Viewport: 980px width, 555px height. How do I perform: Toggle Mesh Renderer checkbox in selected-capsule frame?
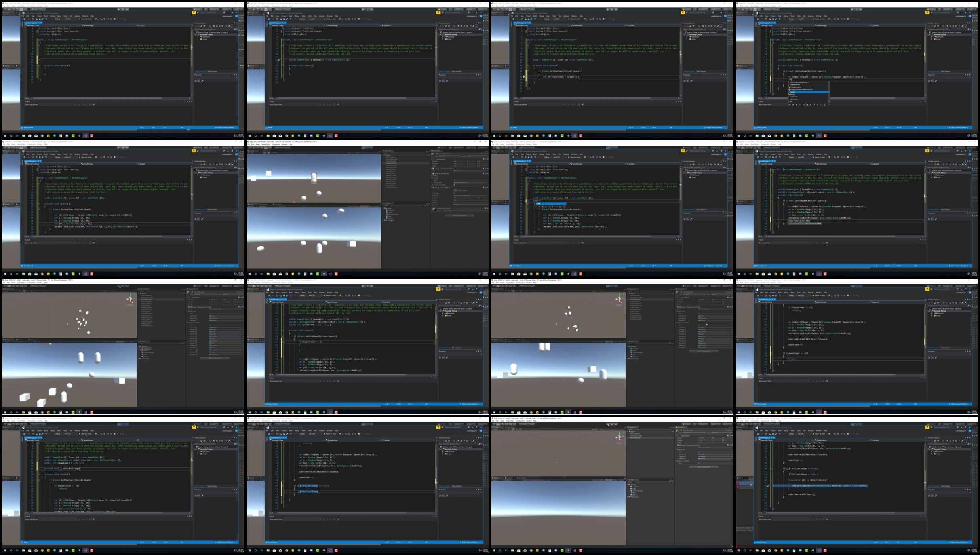436,173
